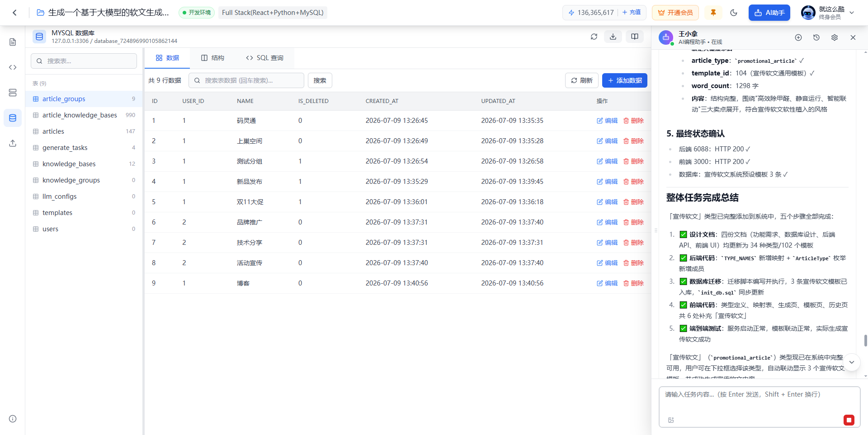Click the 搜索 button
The image size is (868, 435).
320,80
